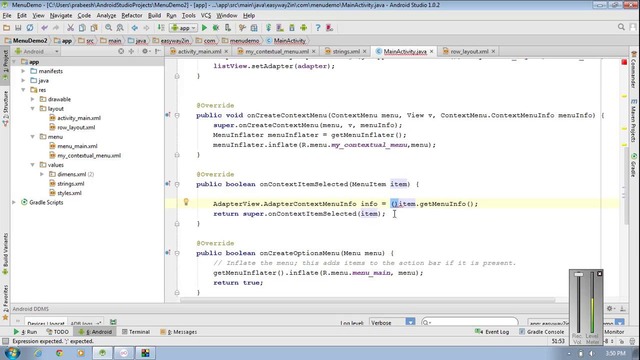This screenshot has width=640, height=360.
Task: Open the Terminal tool window
Action: [136, 332]
